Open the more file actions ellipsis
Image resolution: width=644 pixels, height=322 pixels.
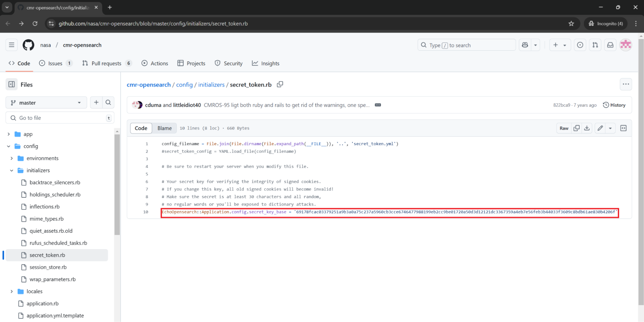[x=626, y=84]
